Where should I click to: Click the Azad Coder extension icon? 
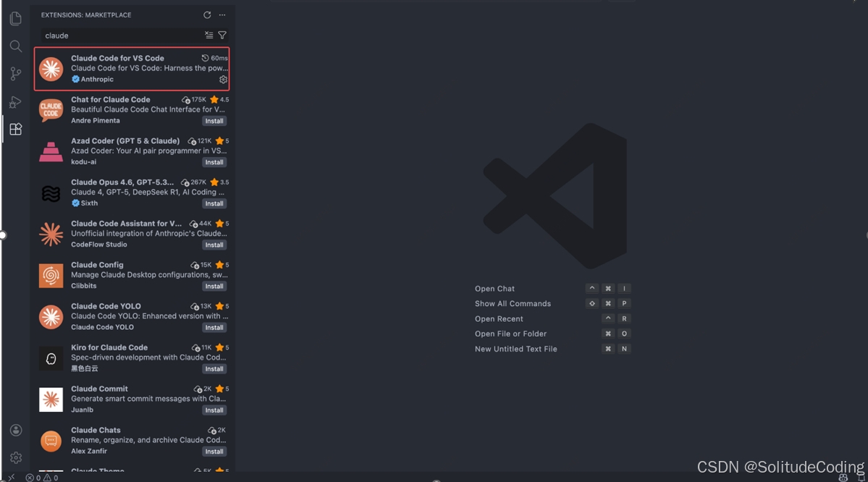[x=51, y=152]
